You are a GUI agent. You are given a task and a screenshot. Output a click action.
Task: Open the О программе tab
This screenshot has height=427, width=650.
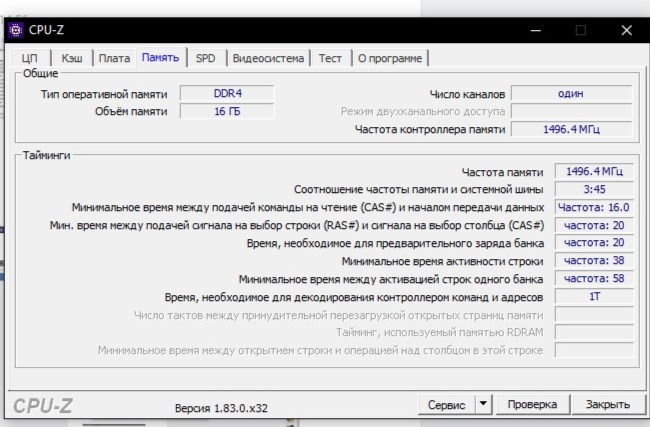(x=391, y=59)
